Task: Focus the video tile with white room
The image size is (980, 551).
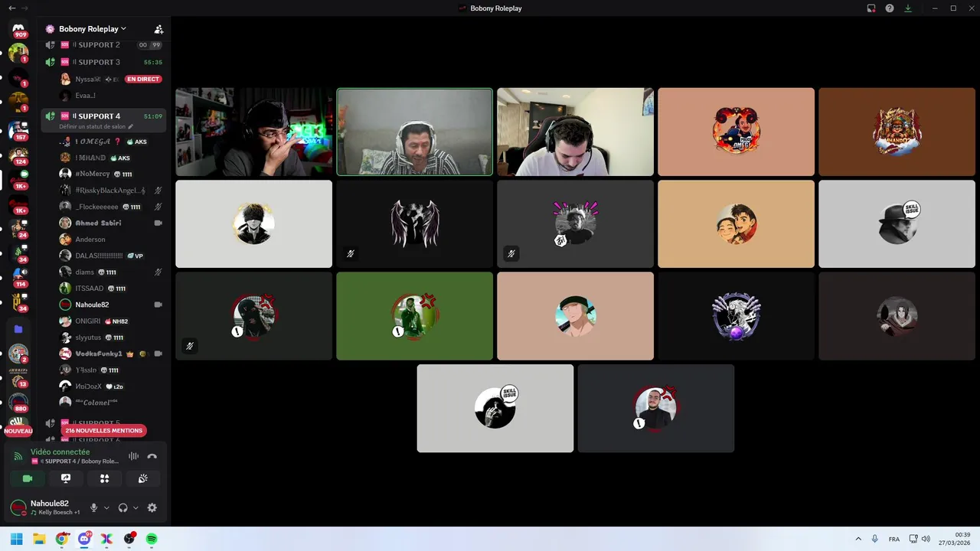Action: (x=575, y=132)
